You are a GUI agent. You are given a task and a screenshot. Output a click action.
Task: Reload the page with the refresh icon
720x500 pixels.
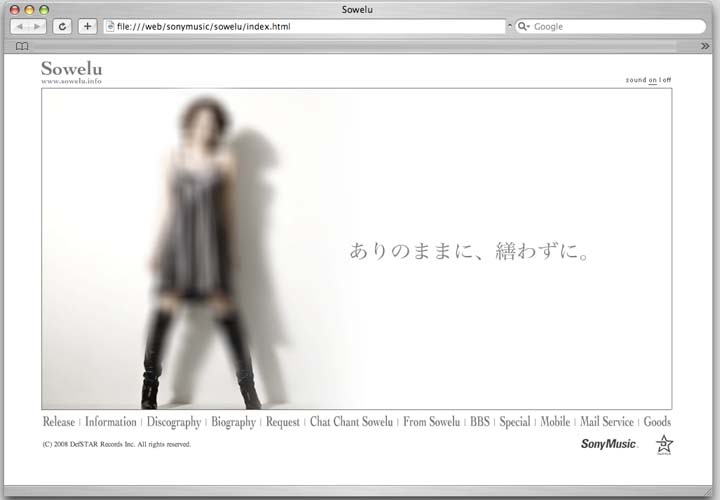click(x=63, y=26)
